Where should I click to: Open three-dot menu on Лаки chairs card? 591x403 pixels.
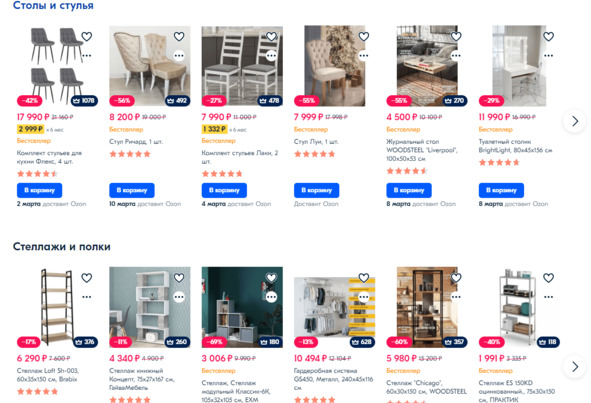[271, 56]
